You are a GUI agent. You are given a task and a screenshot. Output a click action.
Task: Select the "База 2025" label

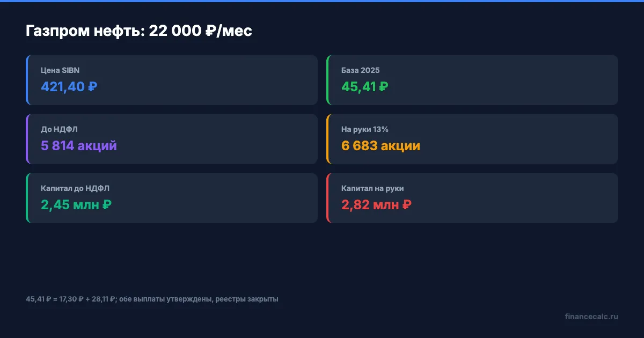pos(361,70)
